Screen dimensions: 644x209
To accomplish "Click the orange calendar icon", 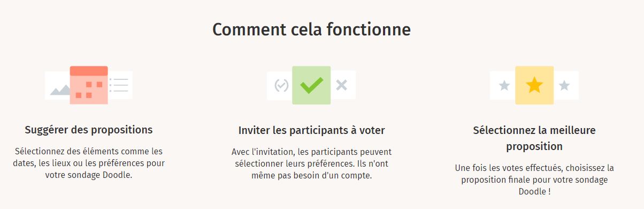I will [x=89, y=85].
